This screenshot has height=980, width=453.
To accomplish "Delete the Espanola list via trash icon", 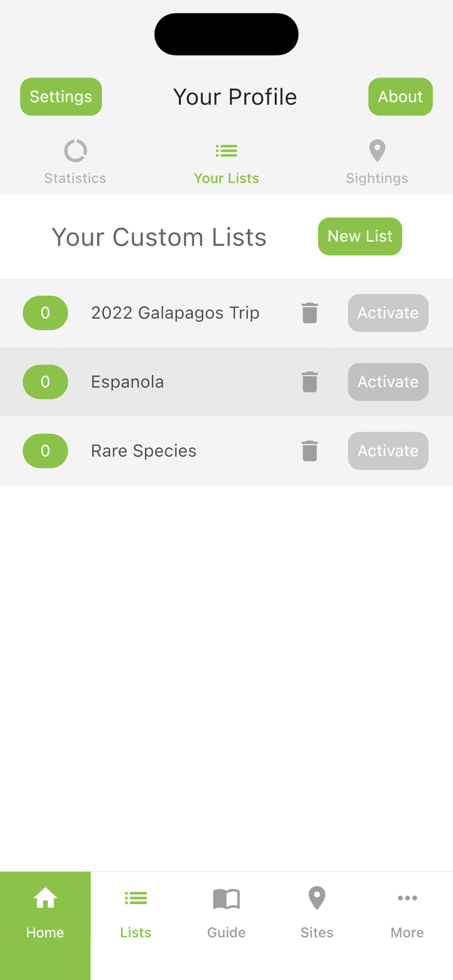I will (310, 382).
